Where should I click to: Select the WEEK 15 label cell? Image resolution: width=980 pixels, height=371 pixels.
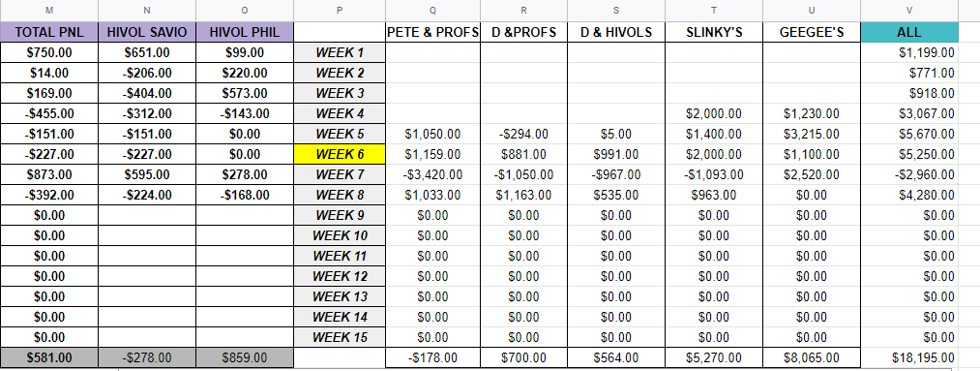coord(340,337)
